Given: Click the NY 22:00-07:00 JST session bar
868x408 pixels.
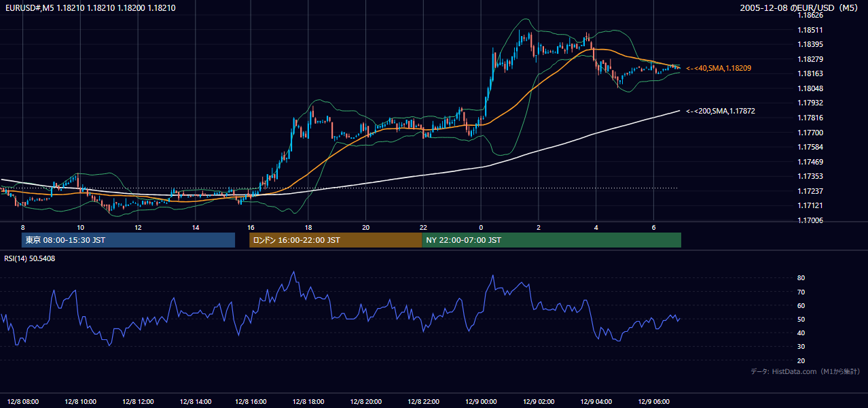Looking at the screenshot, I should [x=551, y=240].
